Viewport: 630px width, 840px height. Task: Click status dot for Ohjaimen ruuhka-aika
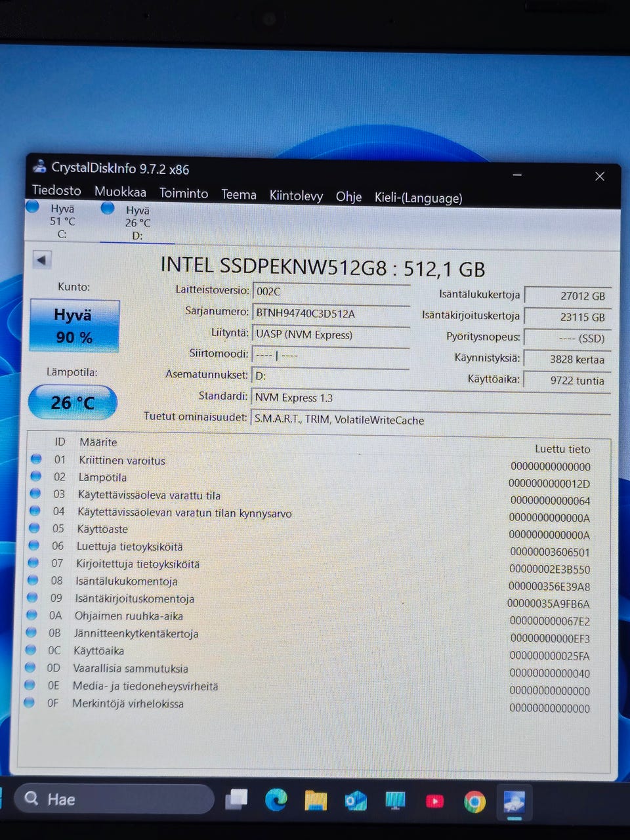[31, 615]
